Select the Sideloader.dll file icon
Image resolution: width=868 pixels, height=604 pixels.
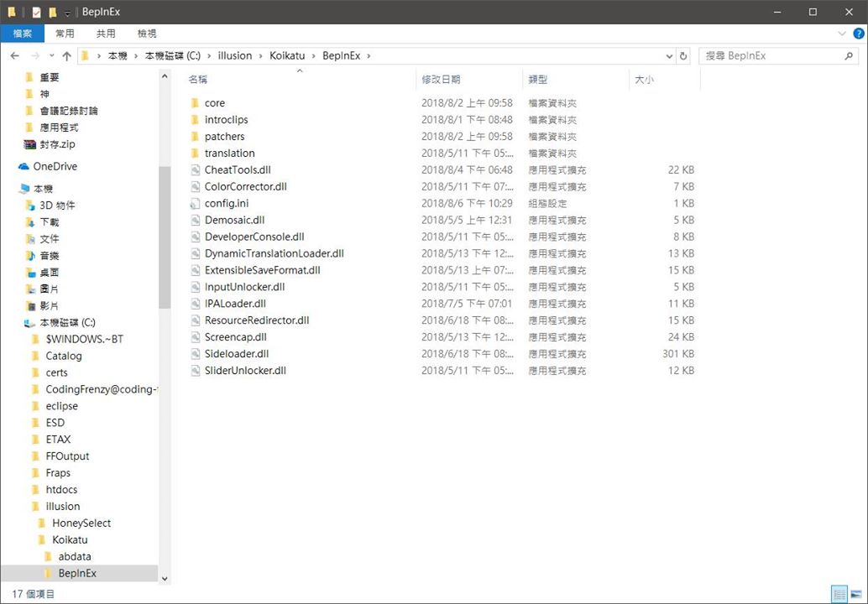pos(195,354)
